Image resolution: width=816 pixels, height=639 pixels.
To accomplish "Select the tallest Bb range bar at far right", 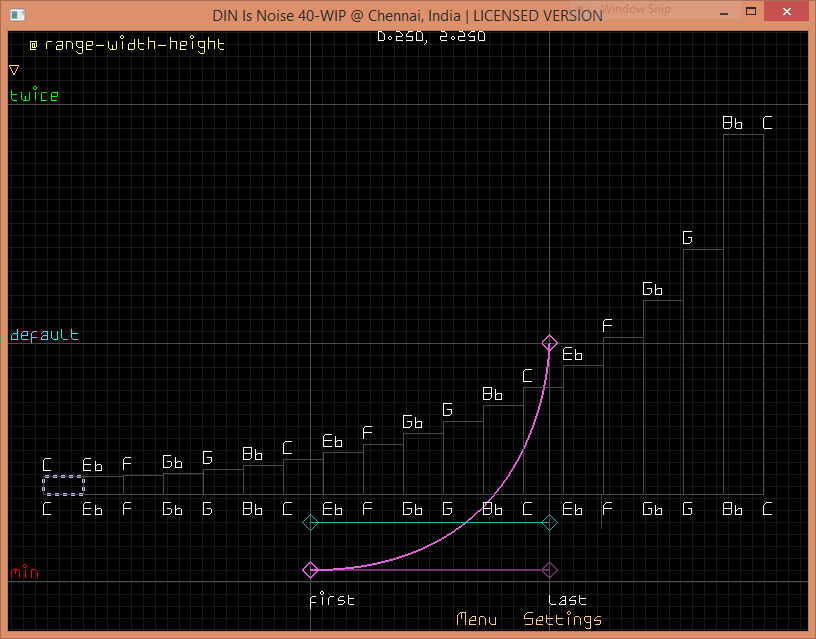I will [x=743, y=312].
